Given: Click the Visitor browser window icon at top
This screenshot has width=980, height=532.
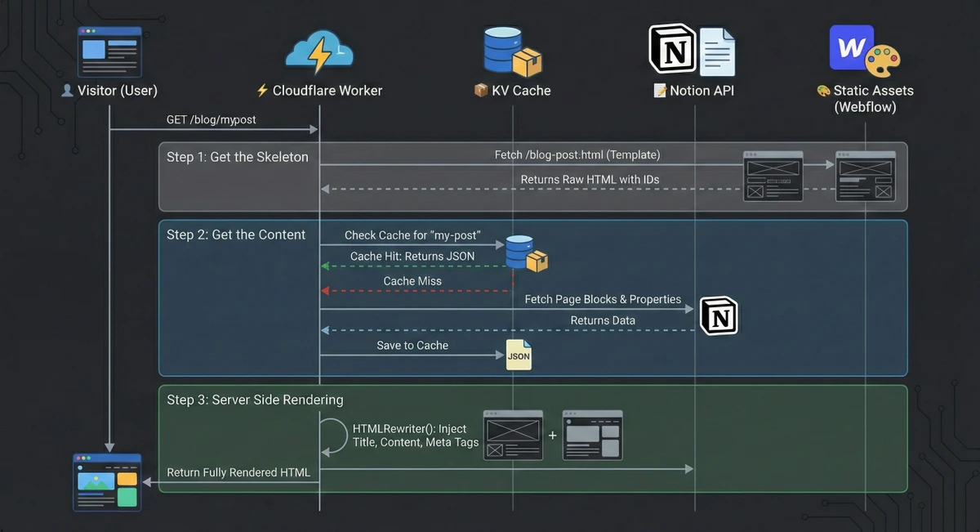Looking at the screenshot, I should tap(109, 50).
